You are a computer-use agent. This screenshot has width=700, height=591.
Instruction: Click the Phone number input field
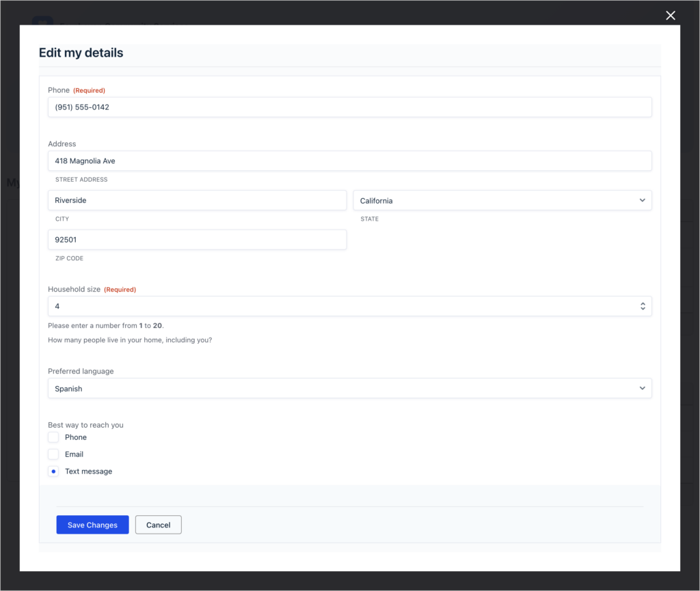tap(349, 107)
